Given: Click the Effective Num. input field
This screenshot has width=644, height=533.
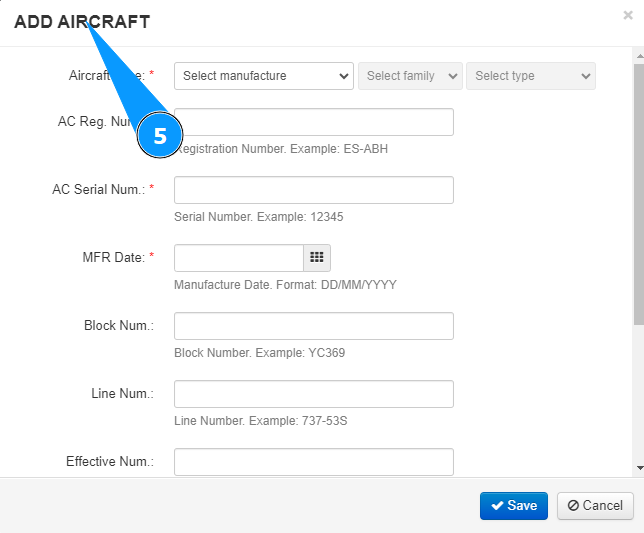Looking at the screenshot, I should click(x=314, y=462).
